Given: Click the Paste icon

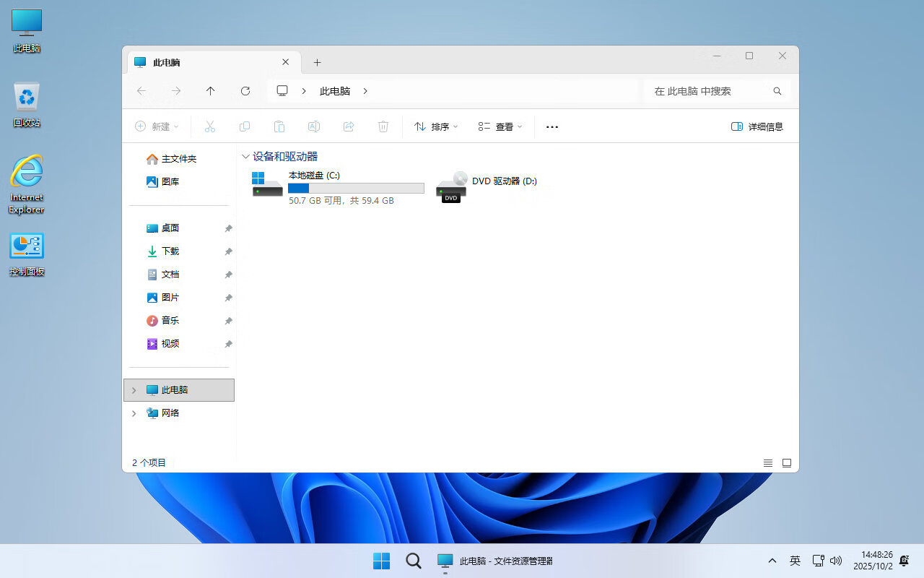Looking at the screenshot, I should click(279, 126).
